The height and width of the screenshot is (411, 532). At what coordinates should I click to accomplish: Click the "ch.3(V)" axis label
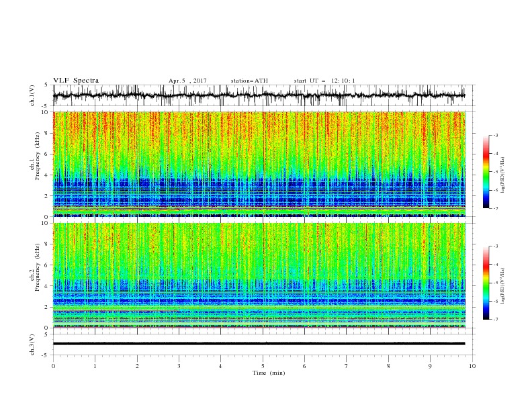tap(32, 345)
